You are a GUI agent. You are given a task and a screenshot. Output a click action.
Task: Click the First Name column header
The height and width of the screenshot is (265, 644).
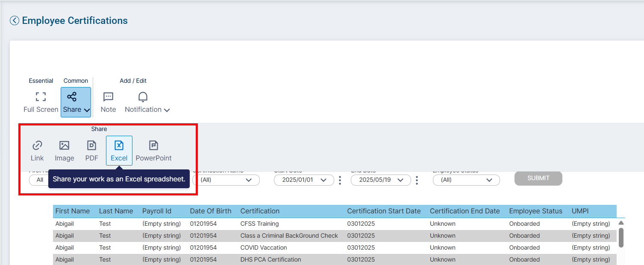73,211
